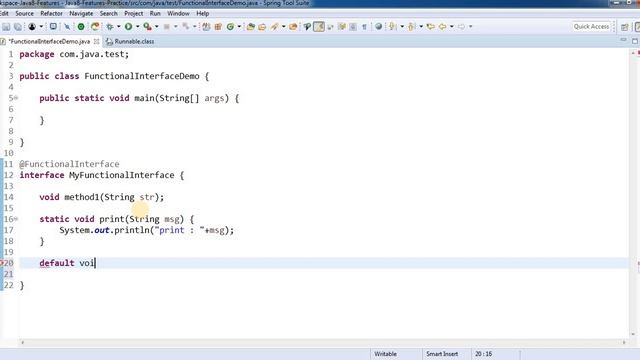Minimize the editor area view

(x=623, y=40)
